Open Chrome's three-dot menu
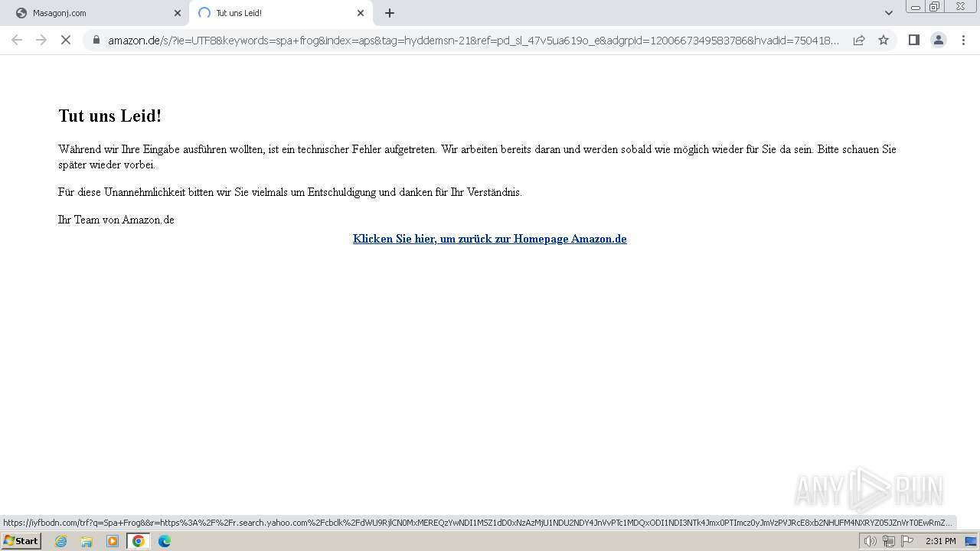Viewport: 980px width, 551px height. 964,40
